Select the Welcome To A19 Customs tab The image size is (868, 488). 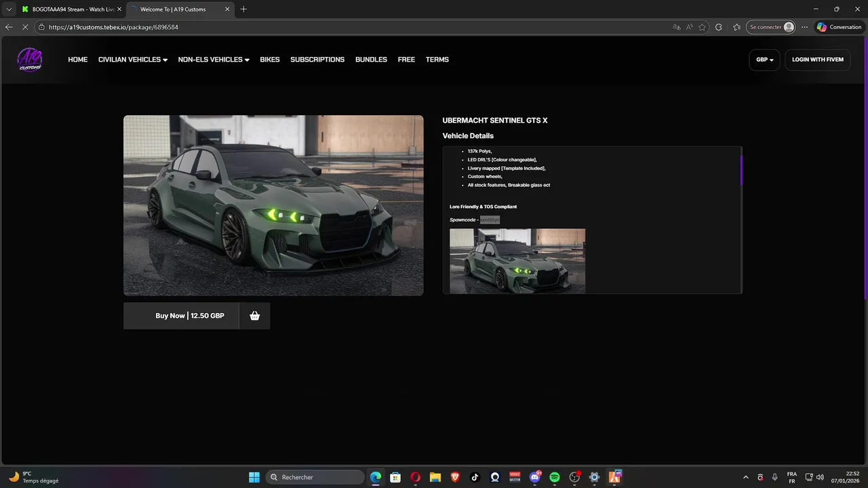[x=175, y=9]
